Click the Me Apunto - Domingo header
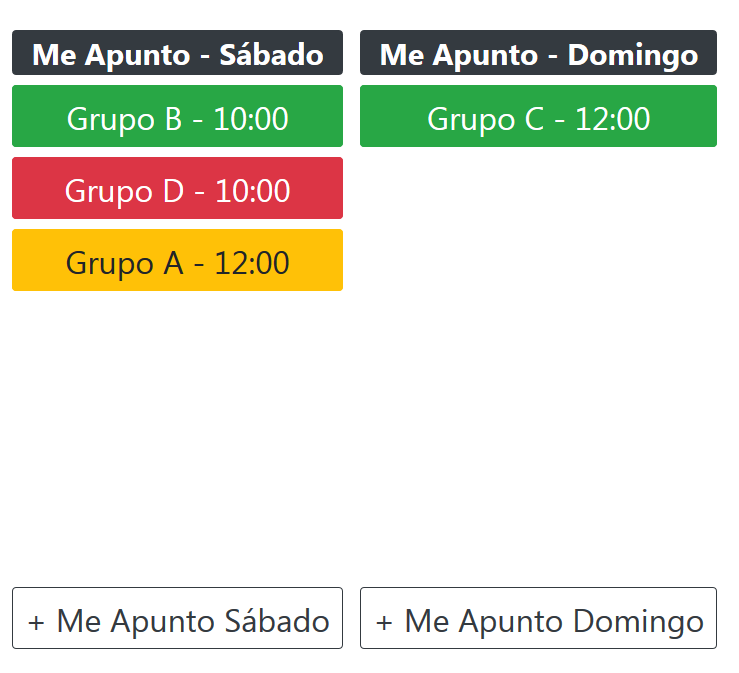This screenshot has height=673, width=739. (538, 54)
